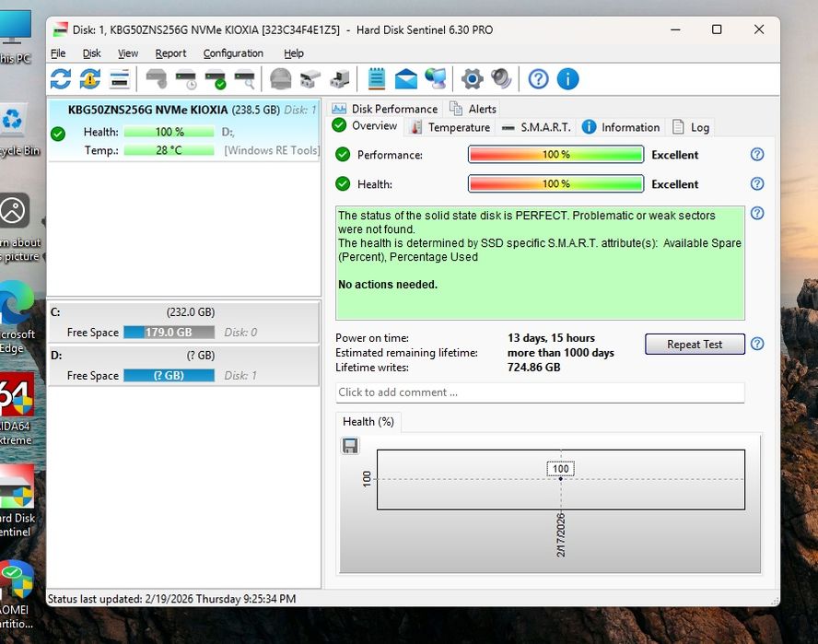Click the question mark help toolbar icon
The height and width of the screenshot is (644, 818).
538,79
